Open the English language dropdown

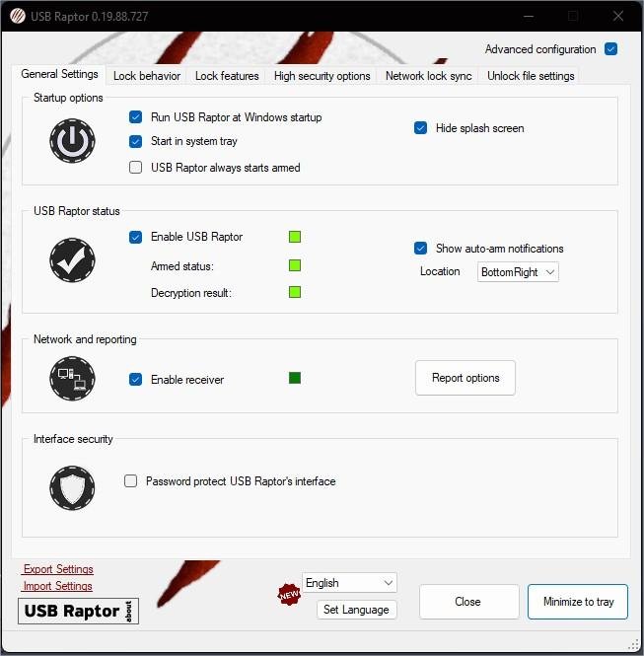coord(349,583)
